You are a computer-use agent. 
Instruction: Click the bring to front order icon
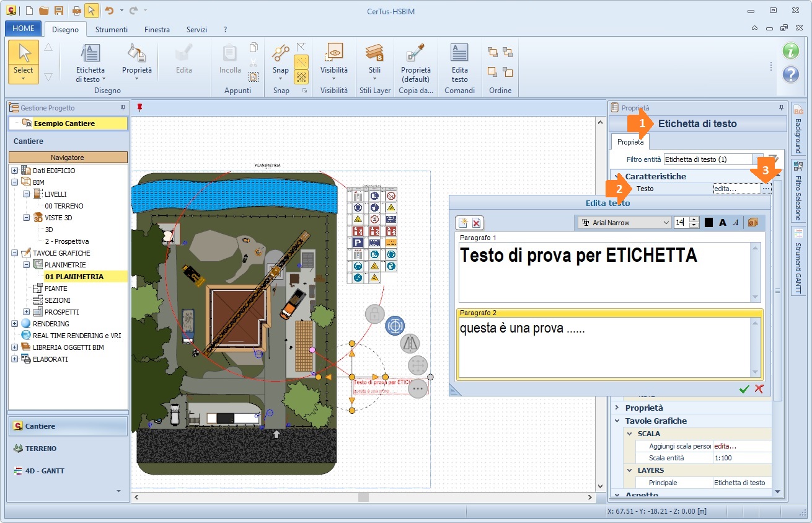(x=493, y=52)
